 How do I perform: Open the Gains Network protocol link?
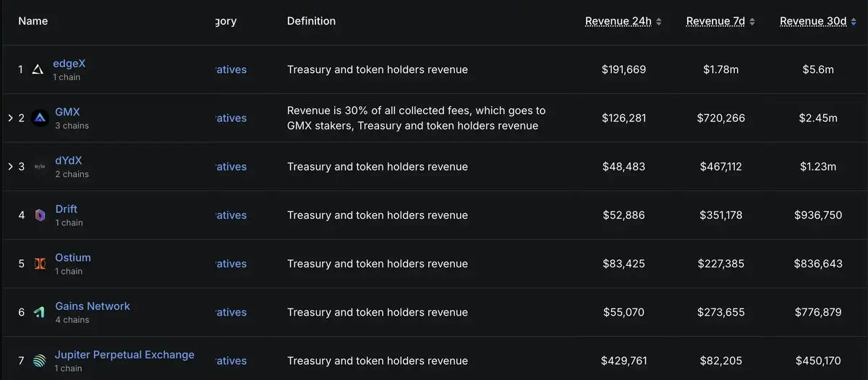click(x=93, y=306)
